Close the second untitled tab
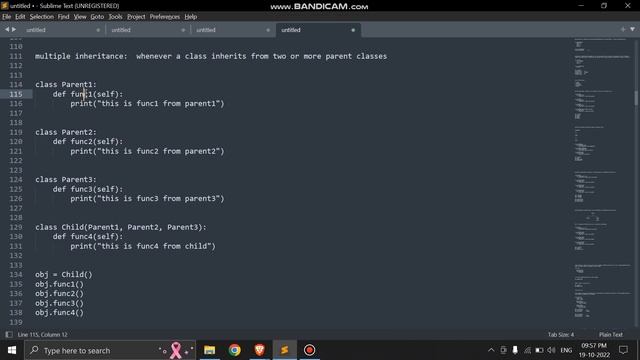 pos(183,30)
